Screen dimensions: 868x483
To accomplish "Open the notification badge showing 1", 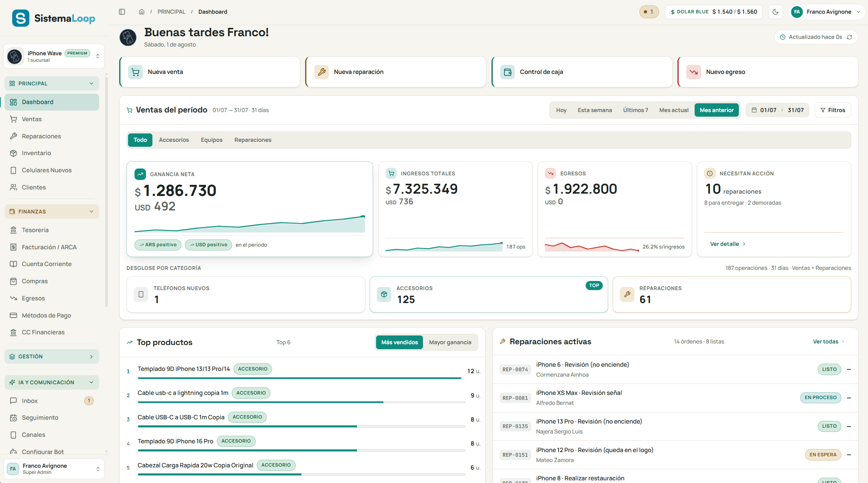I will [649, 12].
